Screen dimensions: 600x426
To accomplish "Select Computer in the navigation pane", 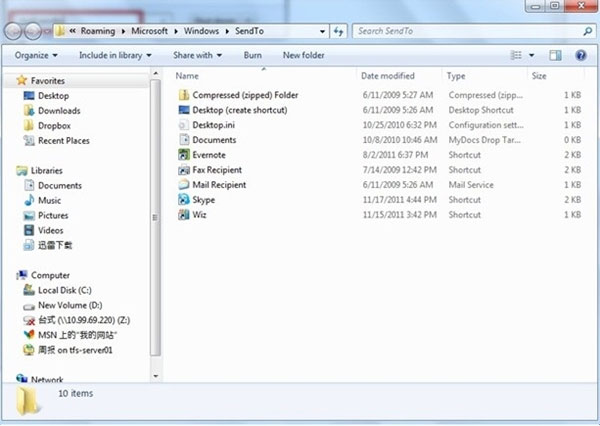I will coord(50,275).
